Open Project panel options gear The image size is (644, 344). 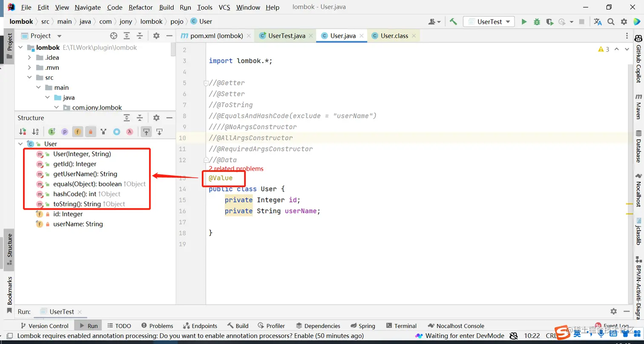(x=156, y=36)
